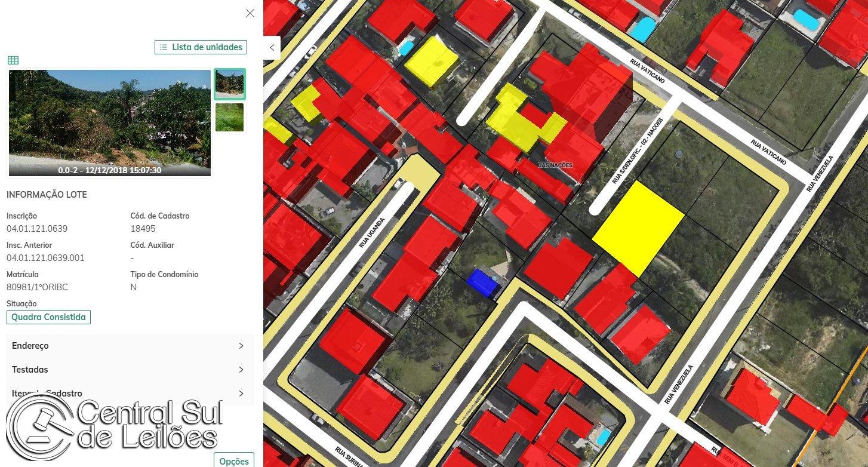Click the DAS NAÇÕES map label
This screenshot has width=868, height=467.
555,165
